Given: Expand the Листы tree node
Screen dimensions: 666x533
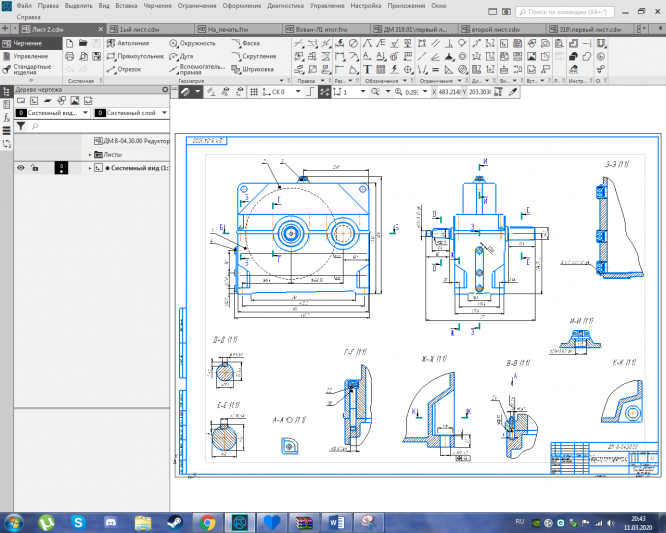Looking at the screenshot, I should pos(89,155).
